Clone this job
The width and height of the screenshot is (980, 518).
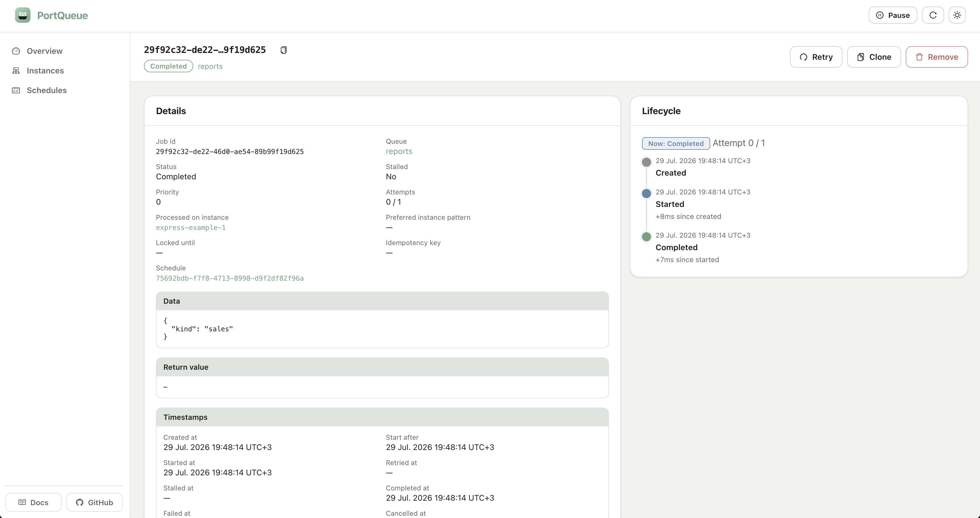[874, 57]
